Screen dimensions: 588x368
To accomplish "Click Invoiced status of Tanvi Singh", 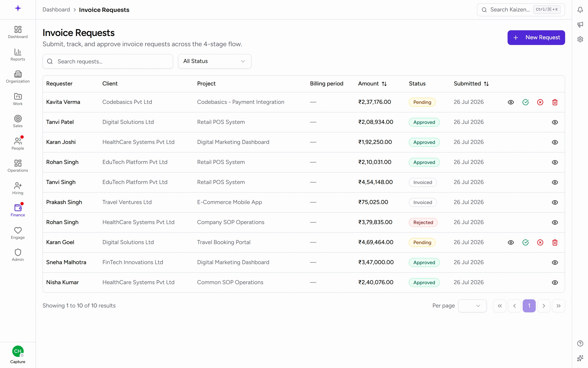I will [x=423, y=182].
